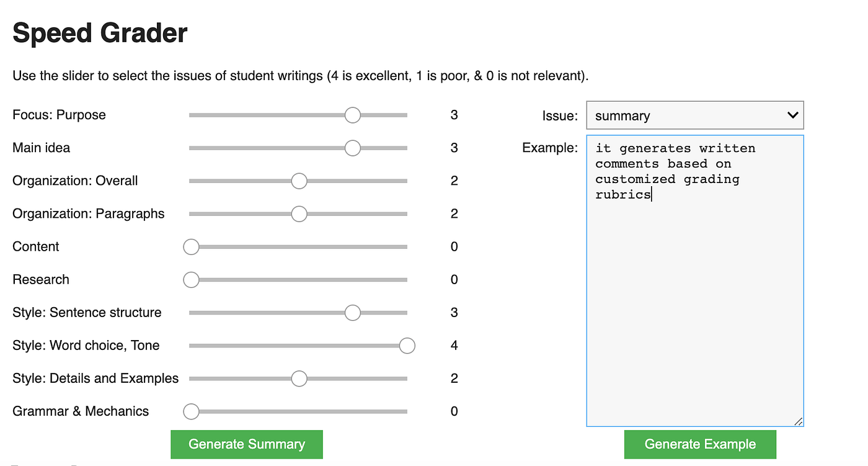Click the textarea resize handle
868x466 pixels.
coord(798,421)
